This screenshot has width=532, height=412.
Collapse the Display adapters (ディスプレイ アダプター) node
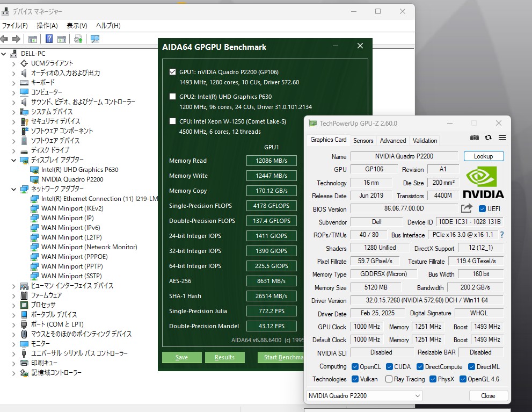pyautogui.click(x=13, y=160)
